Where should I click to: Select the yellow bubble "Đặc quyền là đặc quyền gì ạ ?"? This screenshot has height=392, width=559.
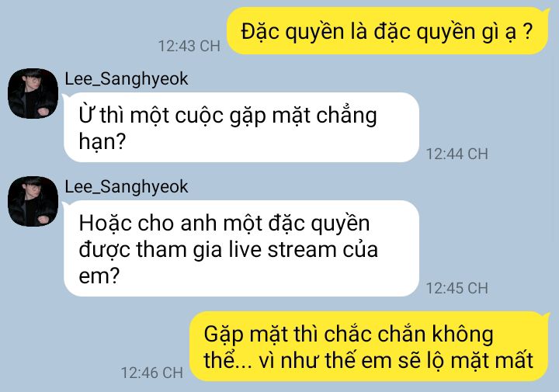(387, 31)
